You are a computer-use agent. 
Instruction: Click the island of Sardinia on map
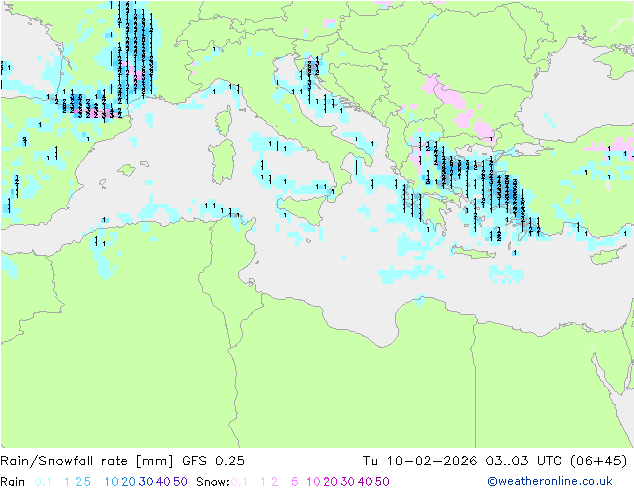(222, 162)
